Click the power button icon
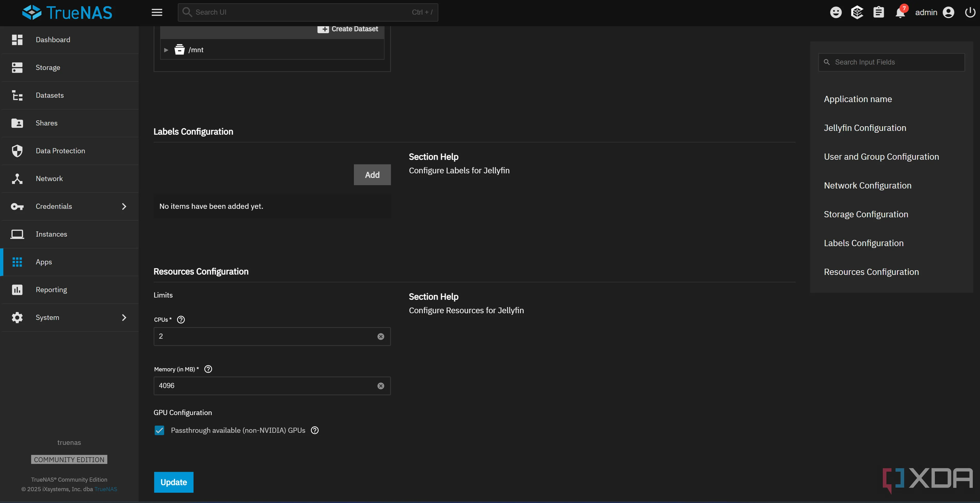Viewport: 980px width, 503px height. click(x=970, y=13)
